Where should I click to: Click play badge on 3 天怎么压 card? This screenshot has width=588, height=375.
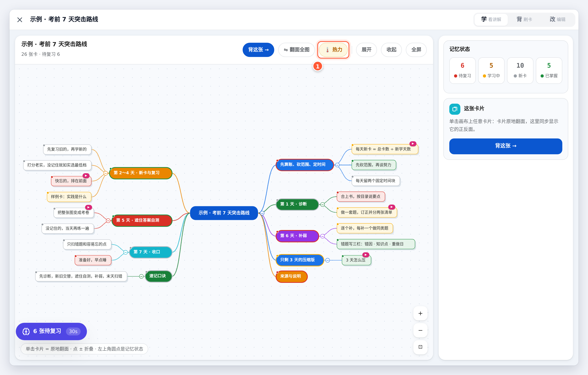tap(366, 255)
